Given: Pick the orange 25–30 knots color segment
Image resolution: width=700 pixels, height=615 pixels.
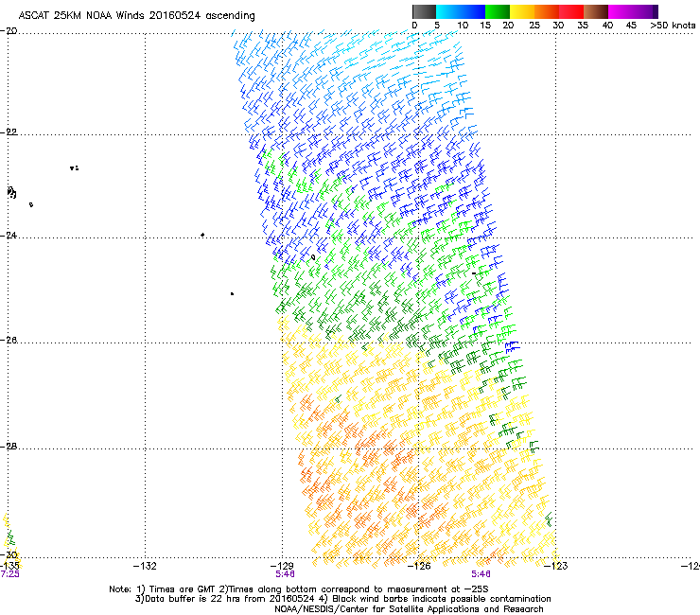Looking at the screenshot, I should point(547,11).
